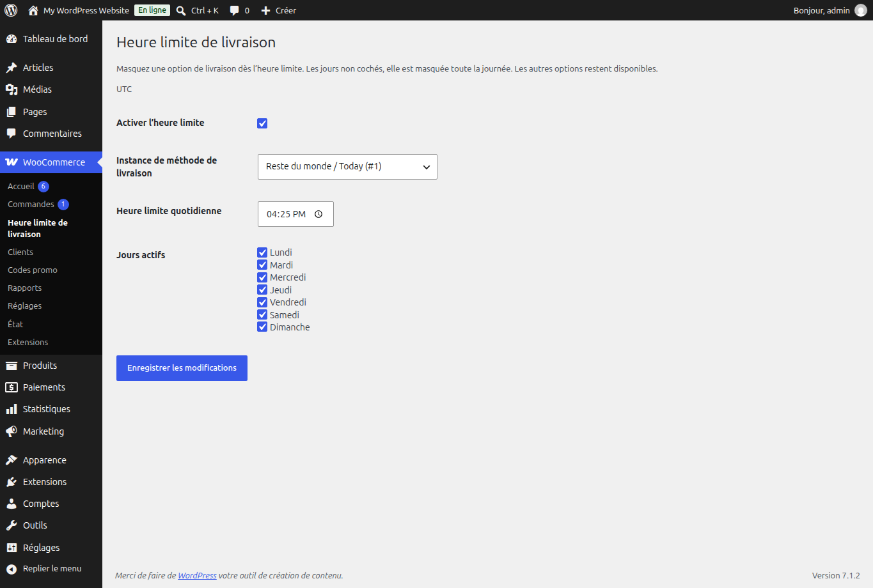Click the Produits archive icon
This screenshot has width=873, height=588.
[x=12, y=366]
